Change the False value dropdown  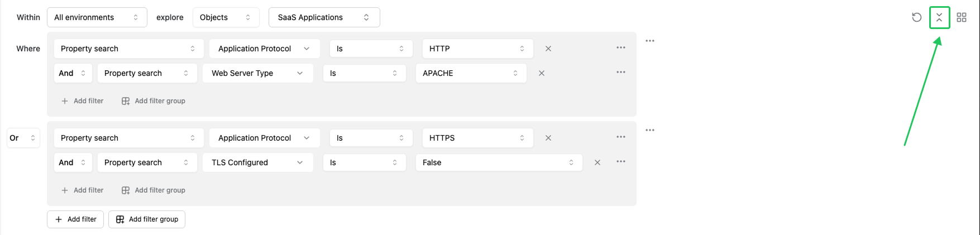499,162
